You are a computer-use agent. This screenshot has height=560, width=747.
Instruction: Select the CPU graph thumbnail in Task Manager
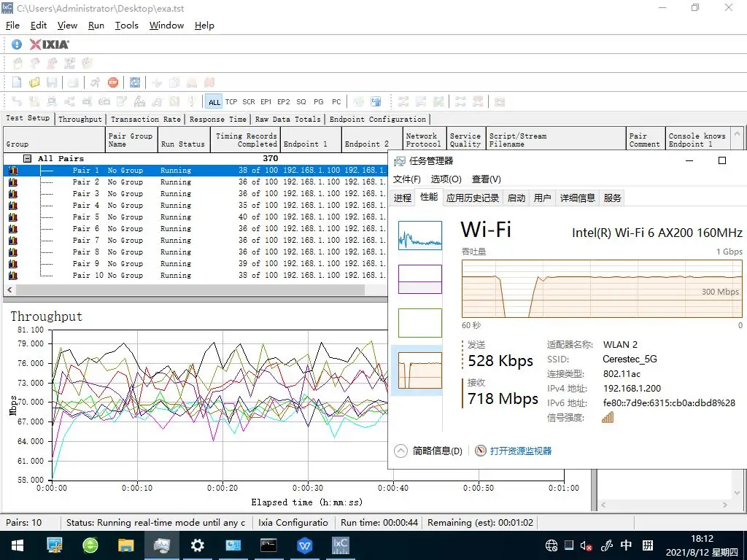pyautogui.click(x=419, y=235)
